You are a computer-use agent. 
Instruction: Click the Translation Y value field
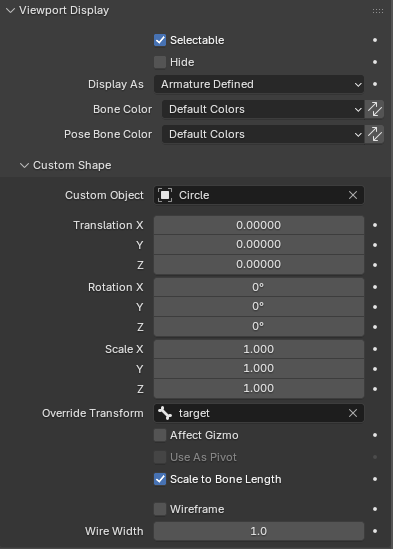click(x=259, y=244)
